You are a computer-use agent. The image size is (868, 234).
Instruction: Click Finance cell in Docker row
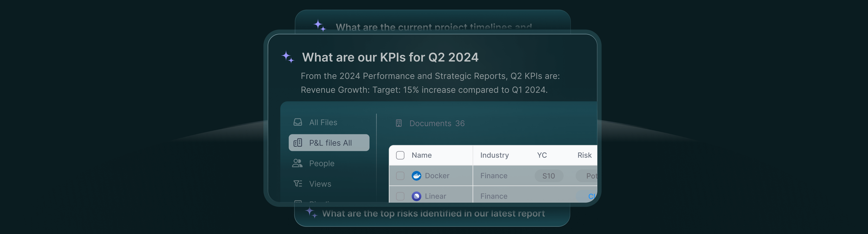(494, 176)
